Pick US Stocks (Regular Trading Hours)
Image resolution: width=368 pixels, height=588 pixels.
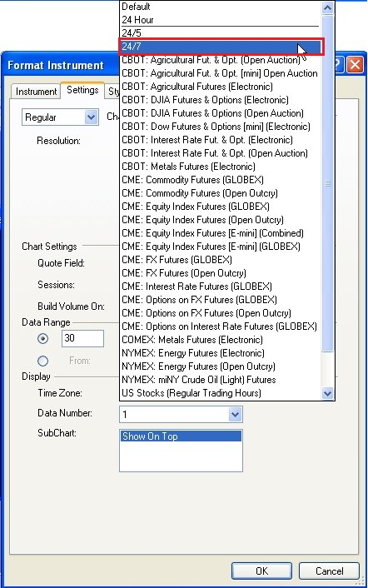(x=221, y=393)
